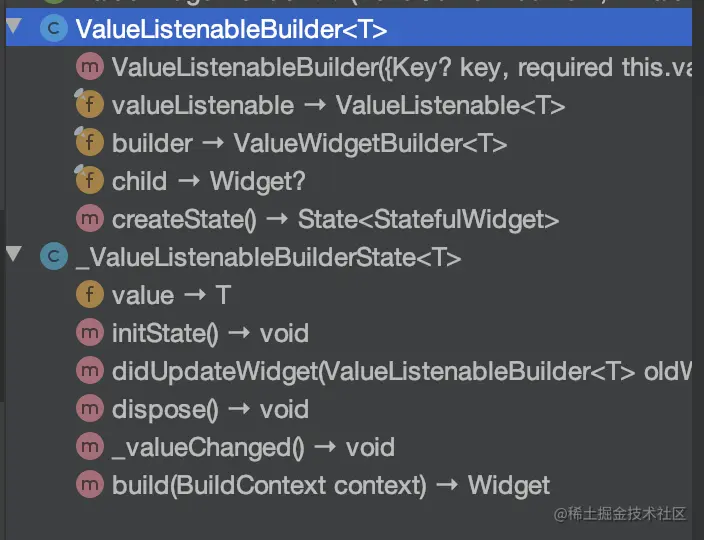
Task: Click the method icon beside createState()
Action: tap(89, 219)
